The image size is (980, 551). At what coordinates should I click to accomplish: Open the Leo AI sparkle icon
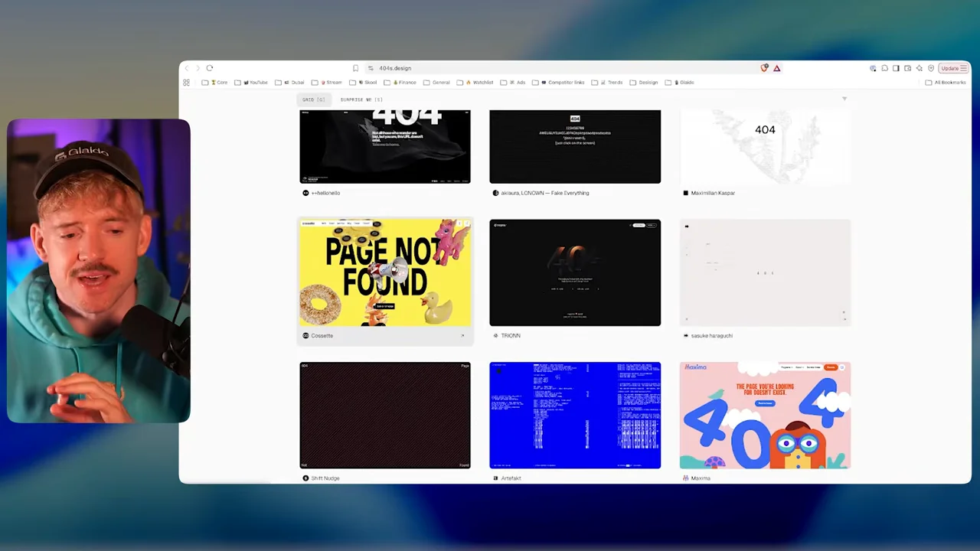tap(919, 68)
